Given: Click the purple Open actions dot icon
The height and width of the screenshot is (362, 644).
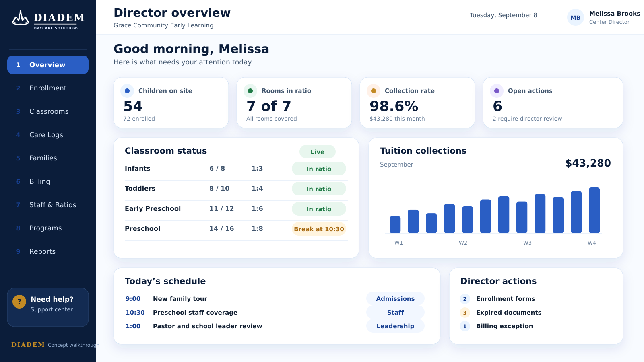Looking at the screenshot, I should [x=497, y=91].
